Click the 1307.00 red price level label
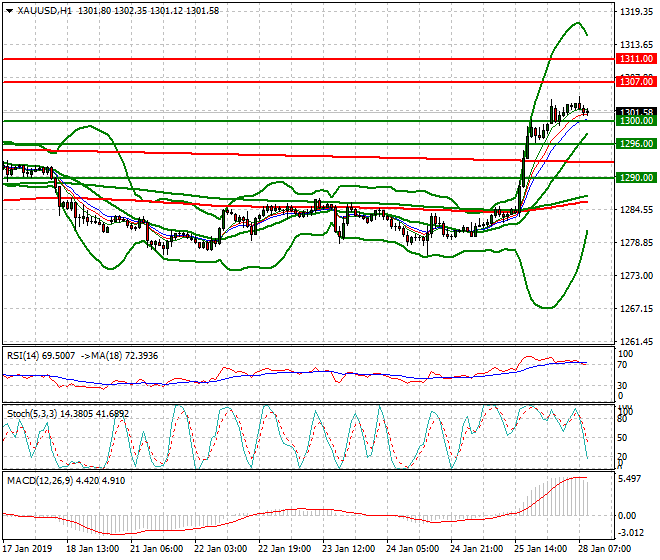660x560 pixels. click(x=636, y=82)
